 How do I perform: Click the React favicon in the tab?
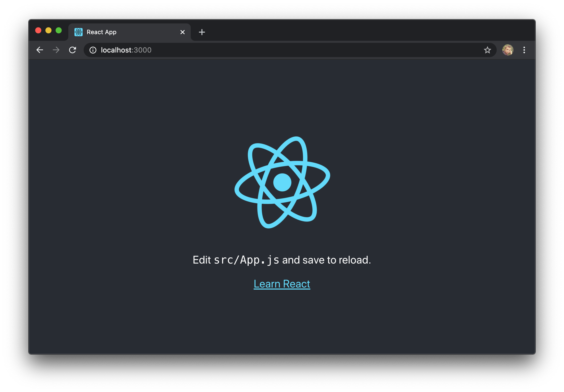[79, 32]
